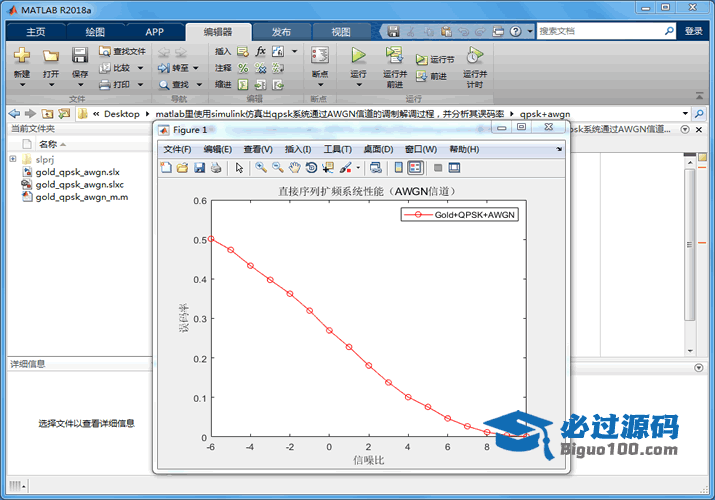Open address bar path history dropdown

[685, 113]
